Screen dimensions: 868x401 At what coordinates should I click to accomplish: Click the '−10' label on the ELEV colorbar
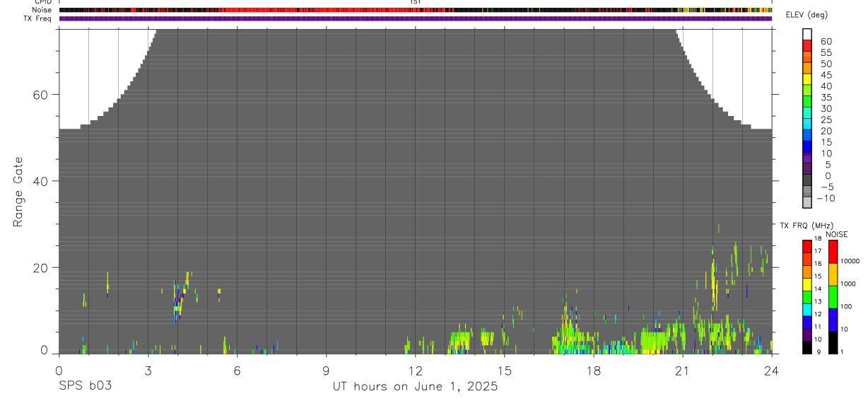825,198
